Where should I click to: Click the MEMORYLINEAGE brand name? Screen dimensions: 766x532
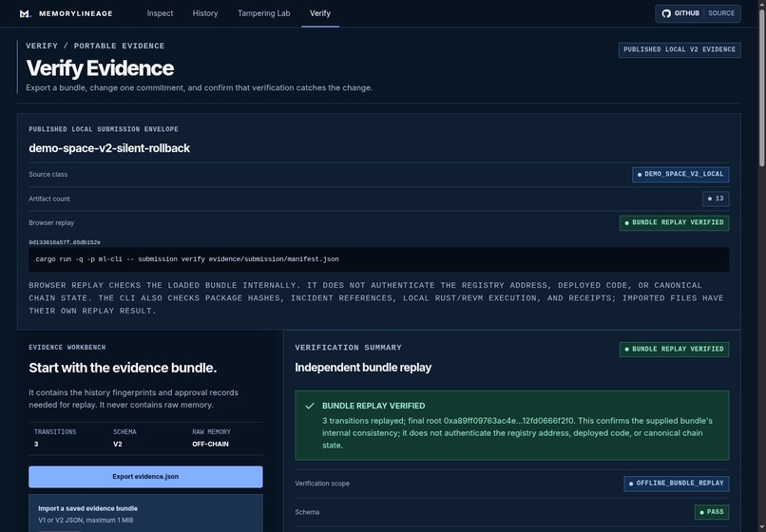76,13
